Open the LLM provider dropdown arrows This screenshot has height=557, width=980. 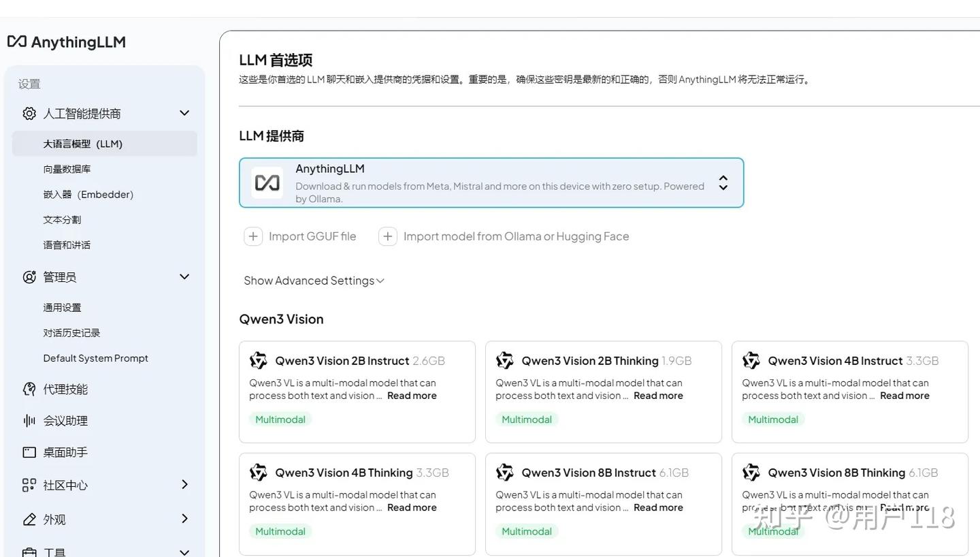pos(723,182)
